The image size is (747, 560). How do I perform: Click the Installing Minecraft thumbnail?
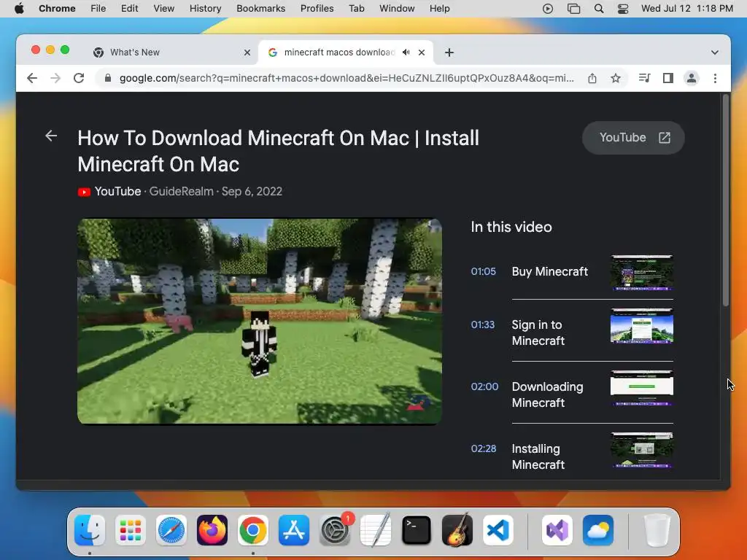click(x=642, y=449)
